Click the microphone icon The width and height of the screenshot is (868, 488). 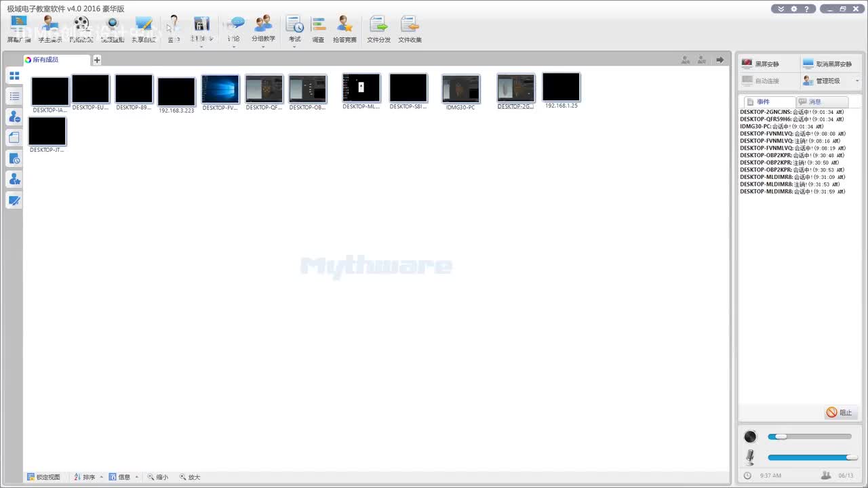(x=750, y=457)
